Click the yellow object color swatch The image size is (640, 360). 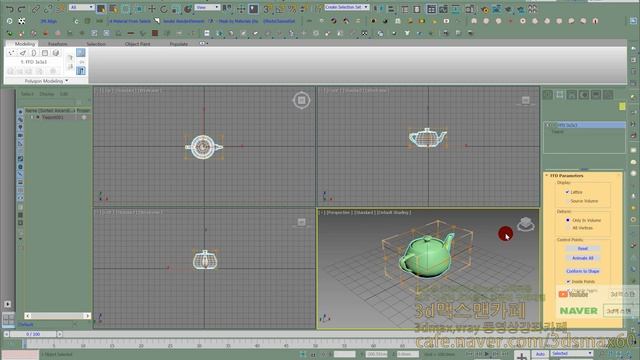(622, 106)
